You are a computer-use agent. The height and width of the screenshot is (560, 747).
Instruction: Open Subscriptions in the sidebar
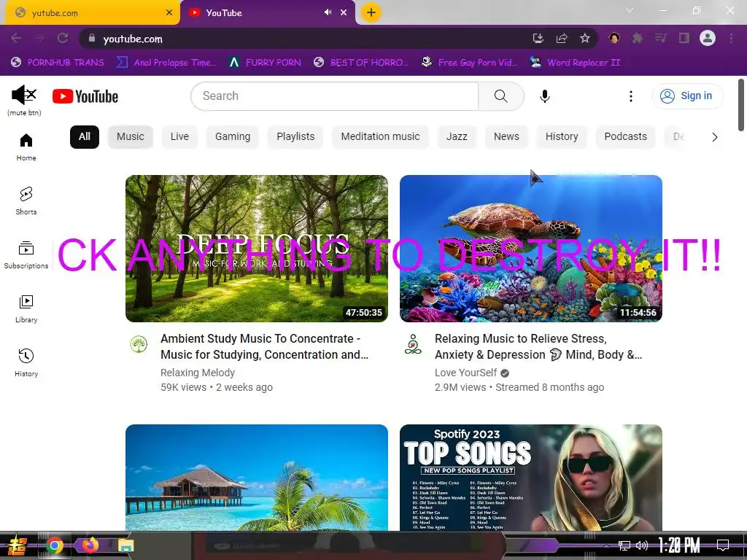click(26, 255)
